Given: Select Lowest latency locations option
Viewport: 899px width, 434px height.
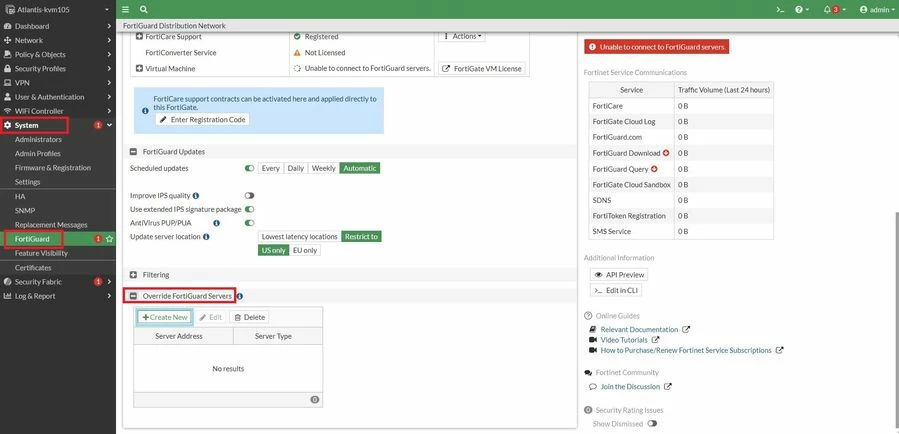Looking at the screenshot, I should point(299,236).
